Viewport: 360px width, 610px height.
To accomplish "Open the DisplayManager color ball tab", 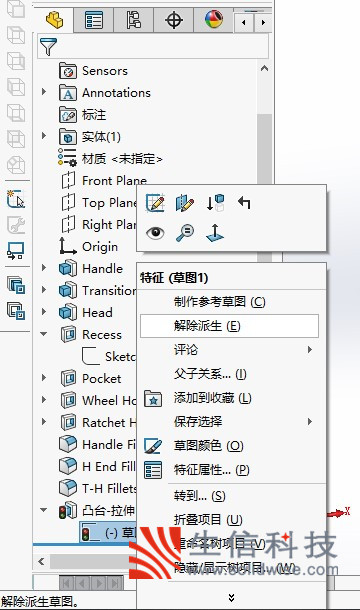I will coord(214,19).
